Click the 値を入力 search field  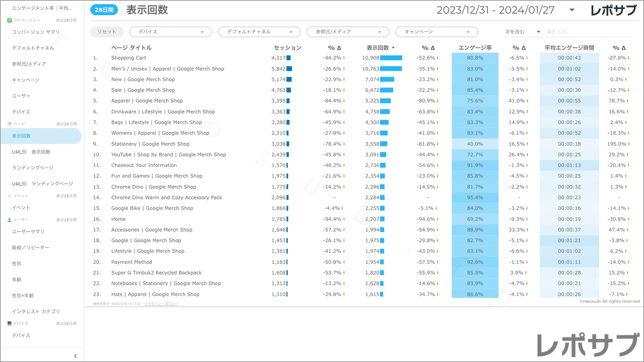[588, 32]
